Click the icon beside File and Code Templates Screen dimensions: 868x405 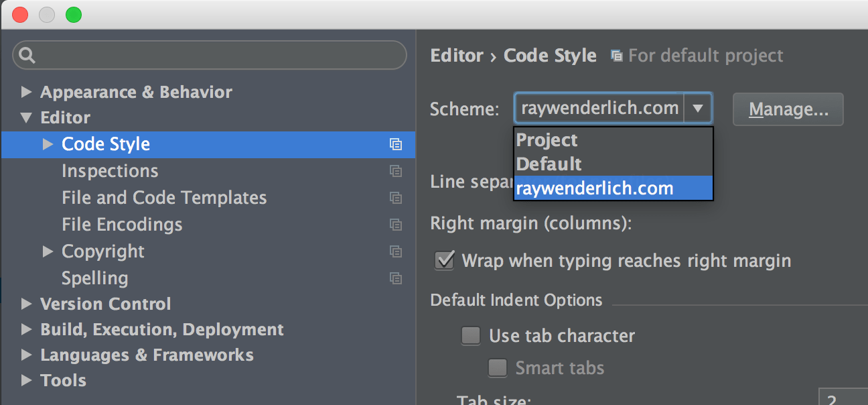(396, 198)
